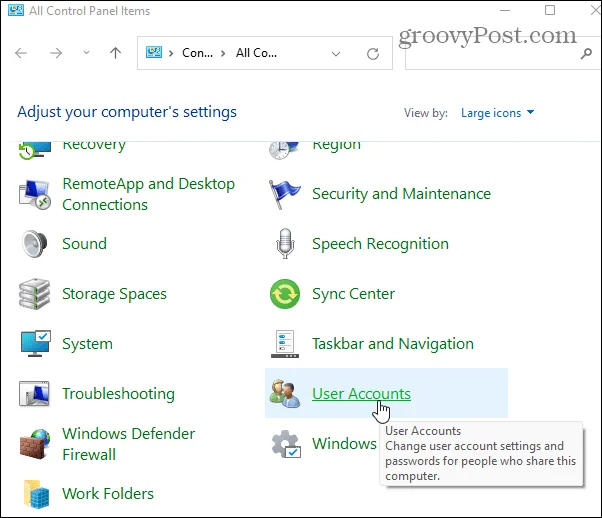Screen dimensions: 602x518
Task: Refresh the Control Panel view
Action: point(373,54)
